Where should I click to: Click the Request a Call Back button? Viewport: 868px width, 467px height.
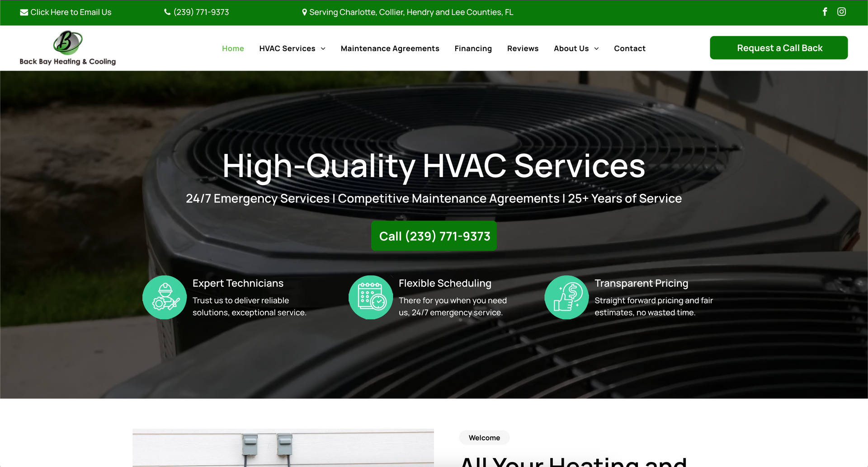778,47
